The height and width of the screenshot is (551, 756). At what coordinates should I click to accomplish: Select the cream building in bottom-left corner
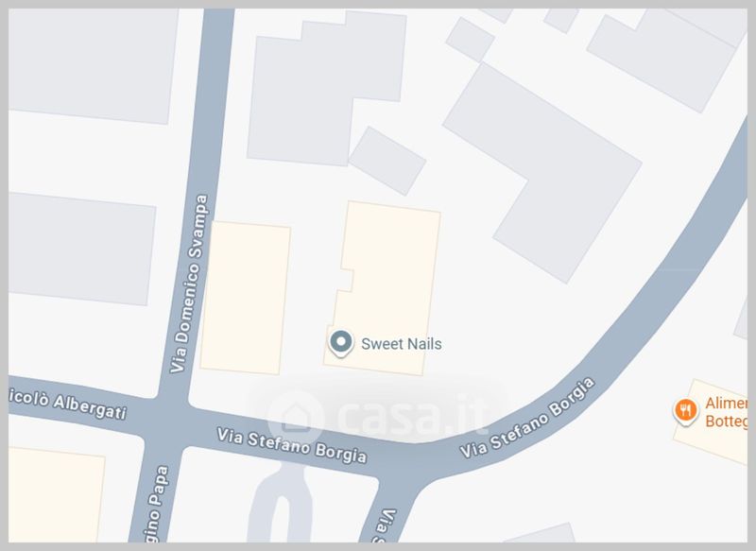57,495
